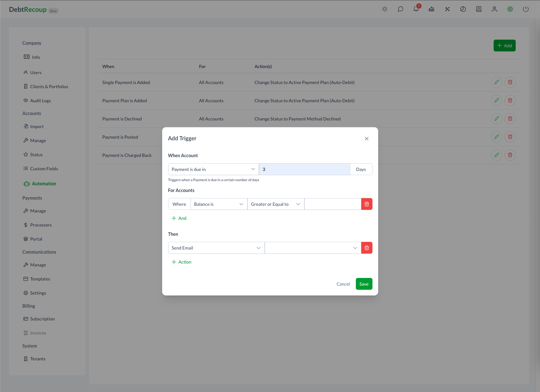Go to Templates under Communications
Screen dimensions: 540x392
[40, 279]
